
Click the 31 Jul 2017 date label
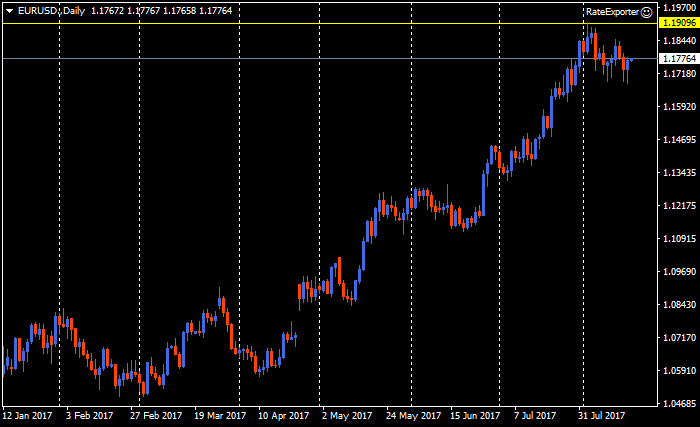[601, 416]
